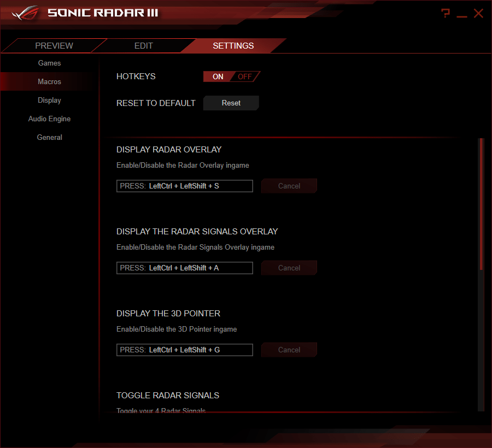The height and width of the screenshot is (448, 492).
Task: Click the SONIC RADAR III title text
Action: (103, 13)
